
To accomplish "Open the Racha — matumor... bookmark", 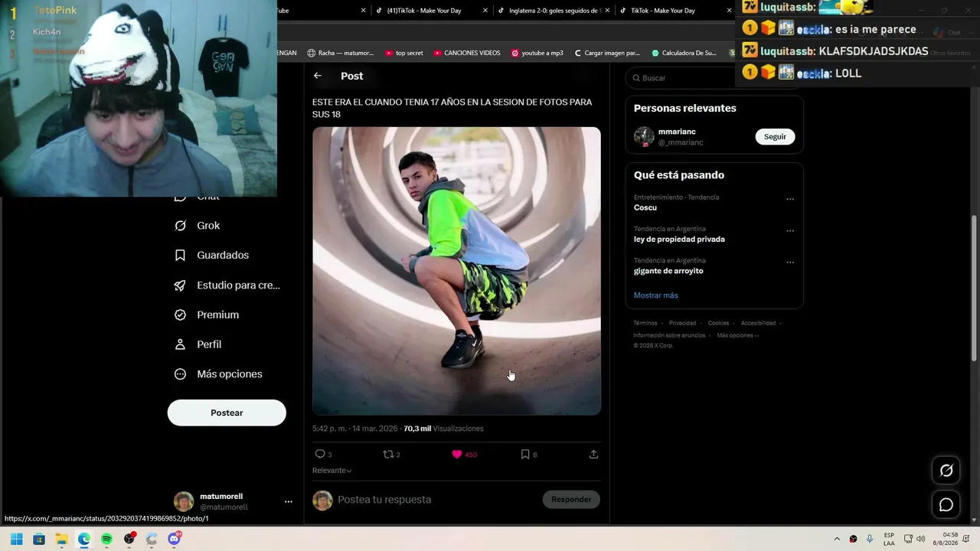I will click(340, 53).
